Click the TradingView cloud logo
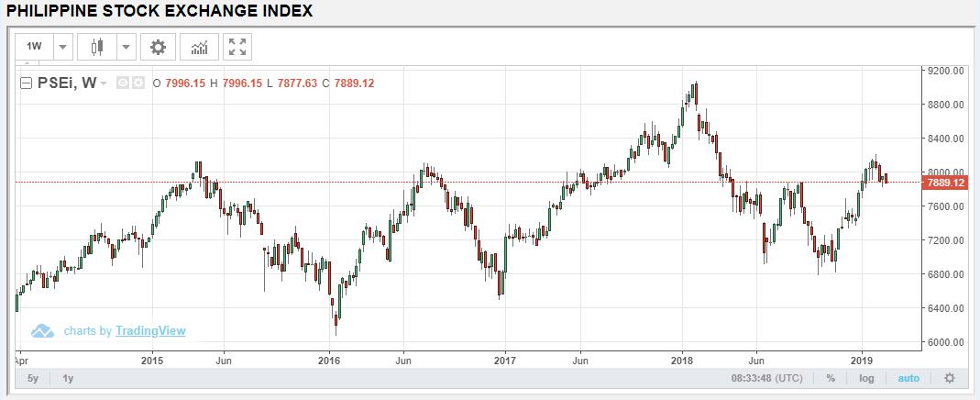 click(43, 330)
